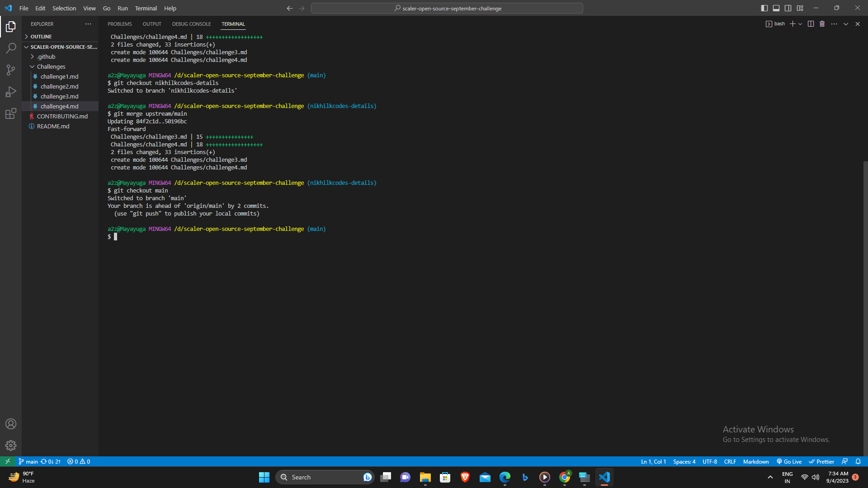Open the Search view
Image resolution: width=868 pixels, height=488 pixels.
[x=11, y=48]
